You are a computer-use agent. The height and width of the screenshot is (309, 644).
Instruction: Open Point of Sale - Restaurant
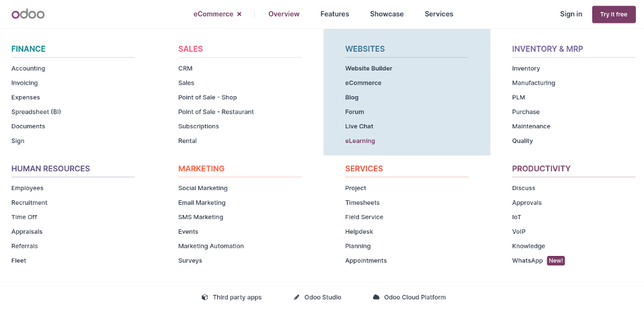coord(216,112)
